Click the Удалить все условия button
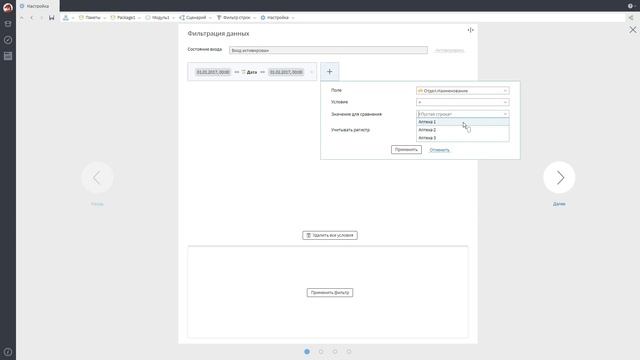 (330, 236)
